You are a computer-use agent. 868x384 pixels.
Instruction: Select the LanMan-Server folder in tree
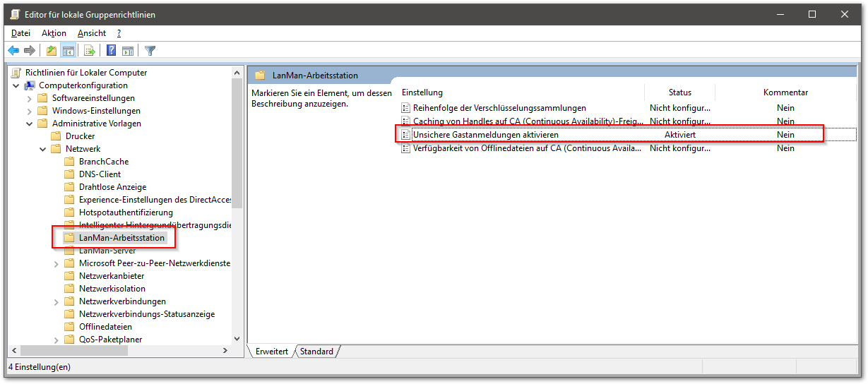pos(107,251)
